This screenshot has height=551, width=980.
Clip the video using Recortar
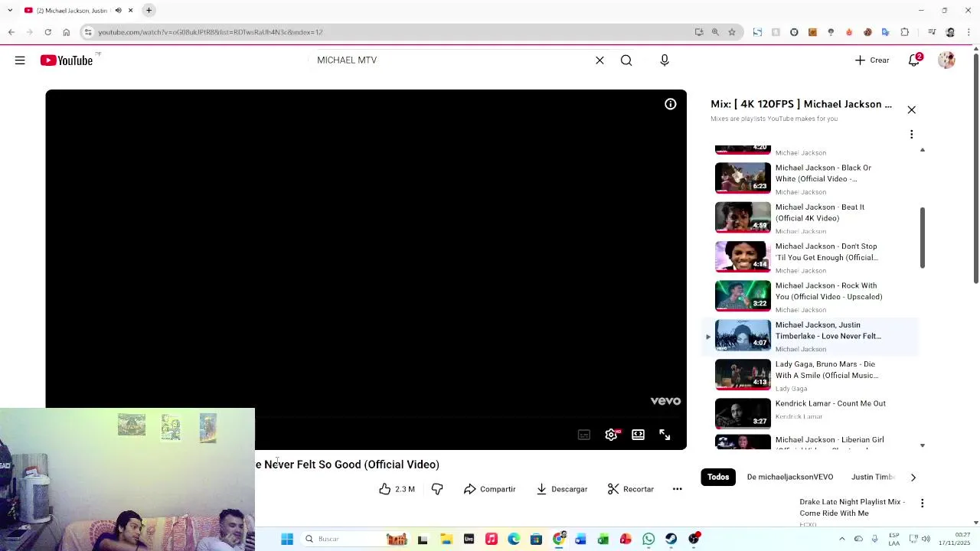(x=630, y=489)
